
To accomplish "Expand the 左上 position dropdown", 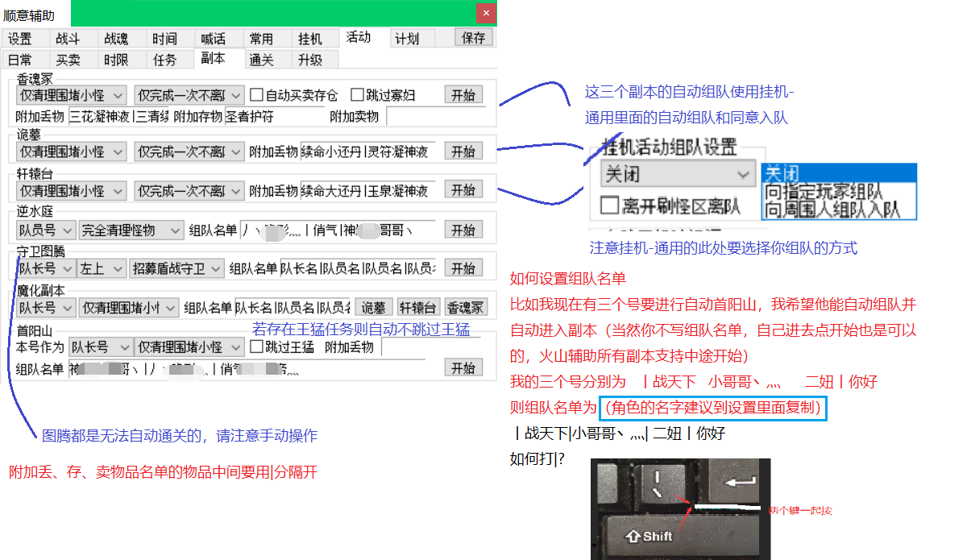I will pyautogui.click(x=102, y=268).
